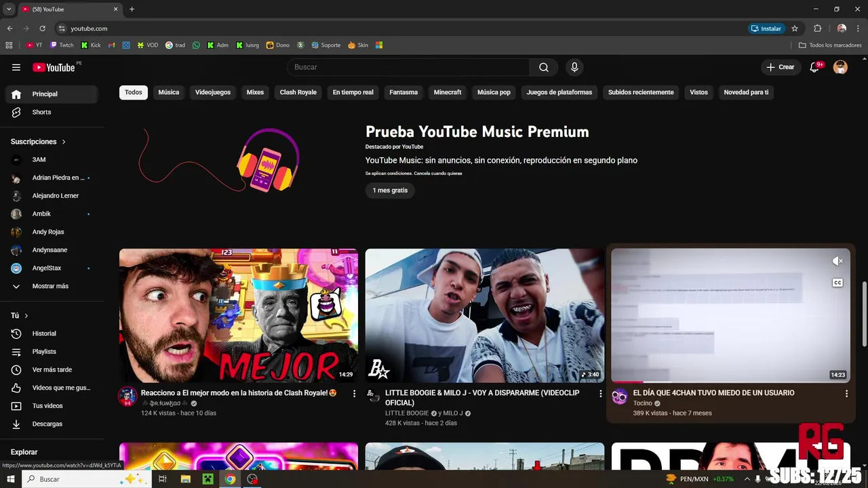Open options menu for LITTLE BOOGIE video
Image resolution: width=868 pixels, height=488 pixels.
[x=600, y=393]
